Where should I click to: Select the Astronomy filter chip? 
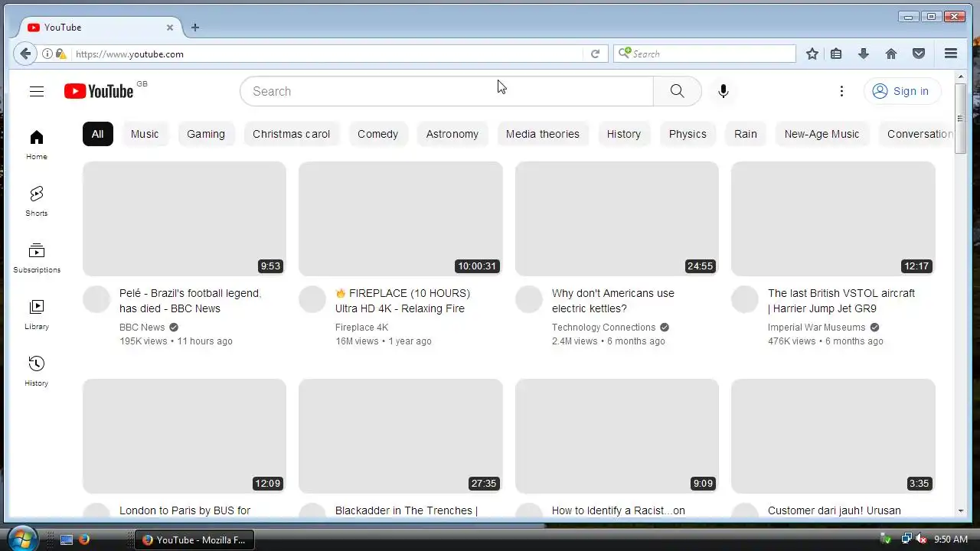[x=452, y=134]
